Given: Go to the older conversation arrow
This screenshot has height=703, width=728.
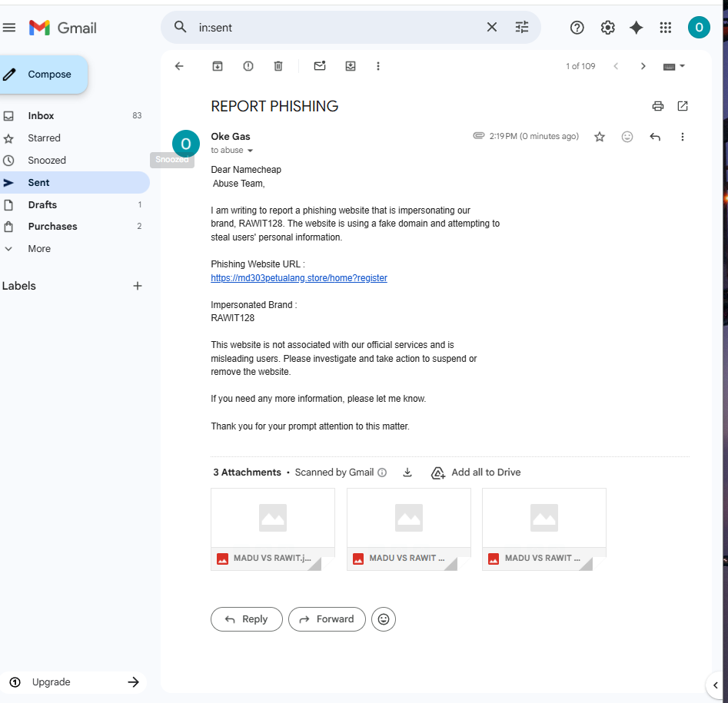Looking at the screenshot, I should [x=643, y=66].
